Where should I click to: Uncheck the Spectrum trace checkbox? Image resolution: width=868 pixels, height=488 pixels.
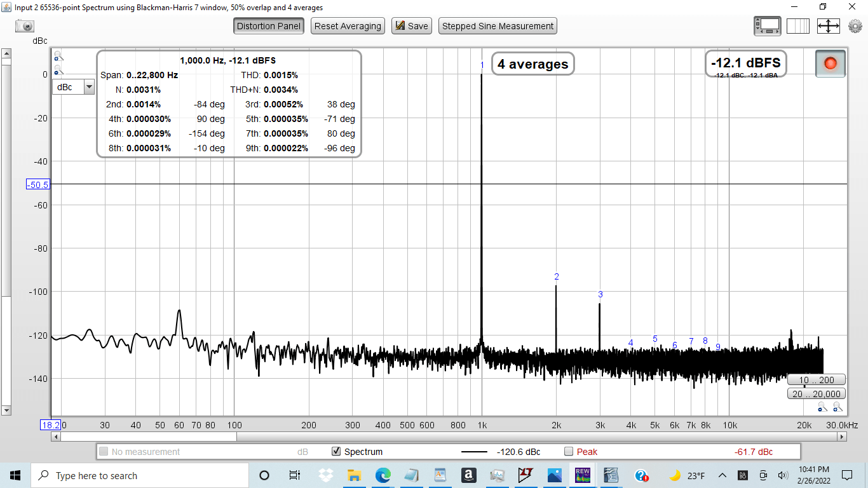(x=336, y=452)
